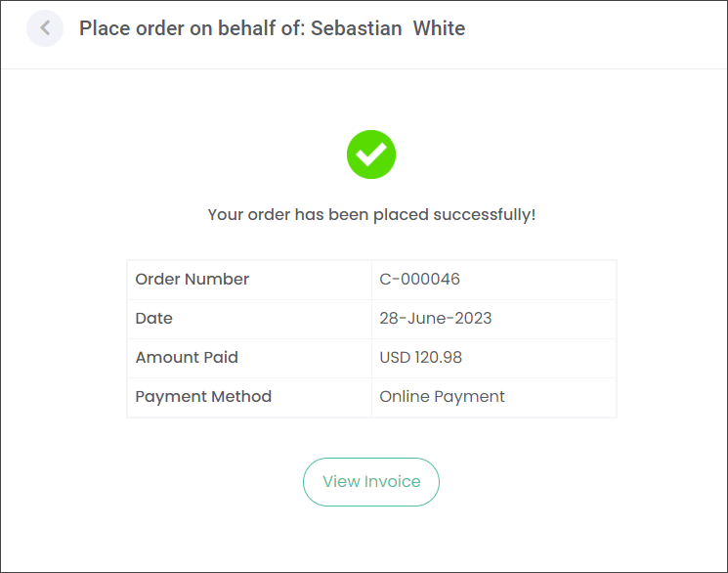The width and height of the screenshot is (728, 573).
Task: Click the Amount Paid label cell
Action: click(x=249, y=358)
